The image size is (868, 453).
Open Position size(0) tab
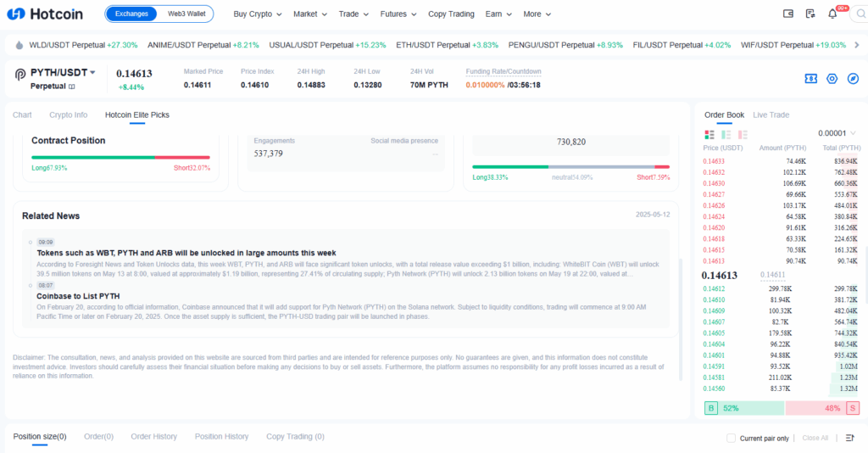[x=40, y=436]
